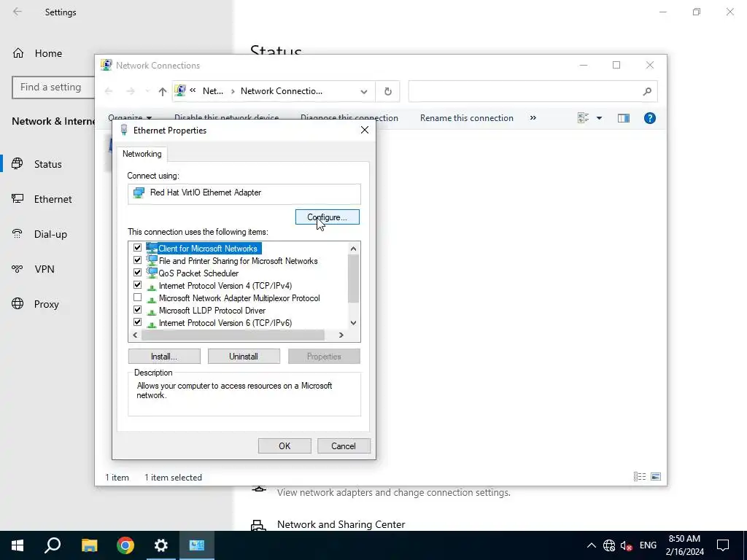Cancel the Ethernet Properties dialog
Image resolution: width=747 pixels, height=560 pixels.
coord(344,446)
